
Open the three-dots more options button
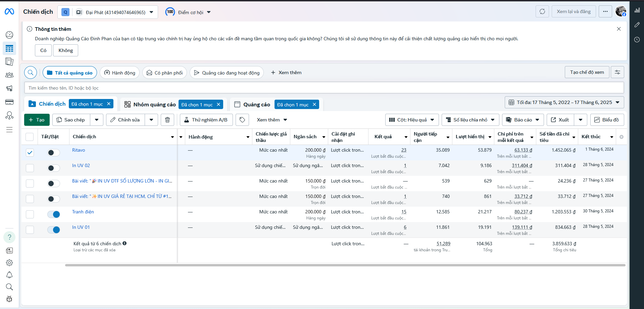click(605, 11)
